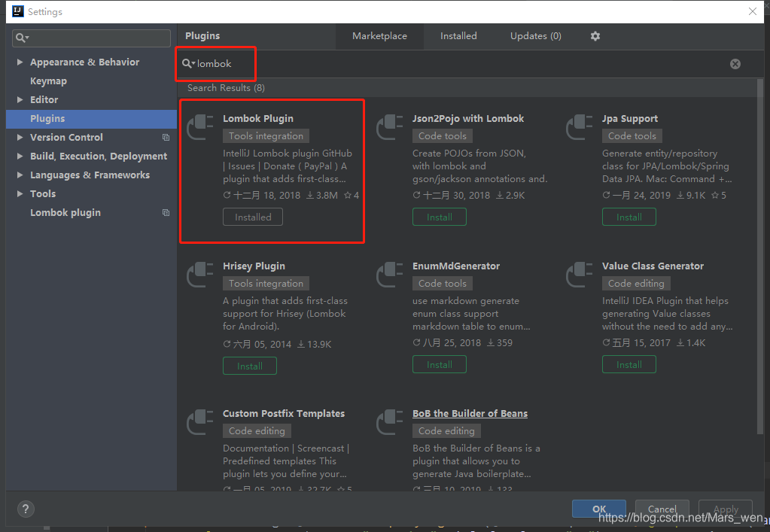This screenshot has width=770, height=532.
Task: Click the Jpa Support plugin icon
Action: [579, 127]
